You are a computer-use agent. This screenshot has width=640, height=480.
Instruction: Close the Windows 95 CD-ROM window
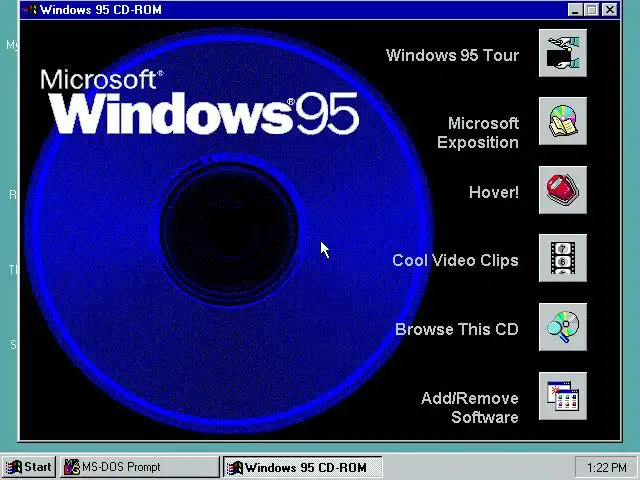coord(609,10)
